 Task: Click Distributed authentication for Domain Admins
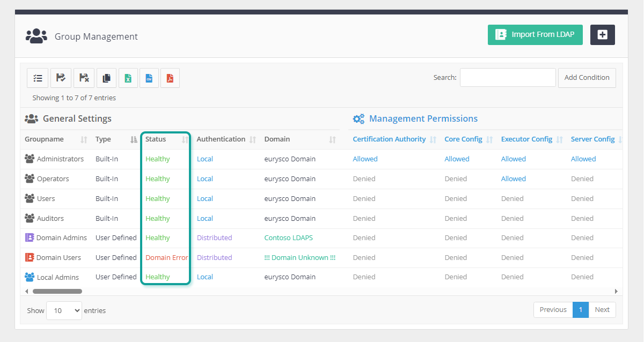click(x=214, y=237)
